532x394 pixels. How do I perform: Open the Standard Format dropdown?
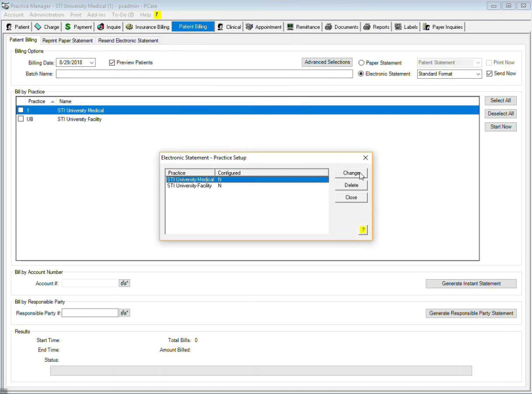pos(478,74)
